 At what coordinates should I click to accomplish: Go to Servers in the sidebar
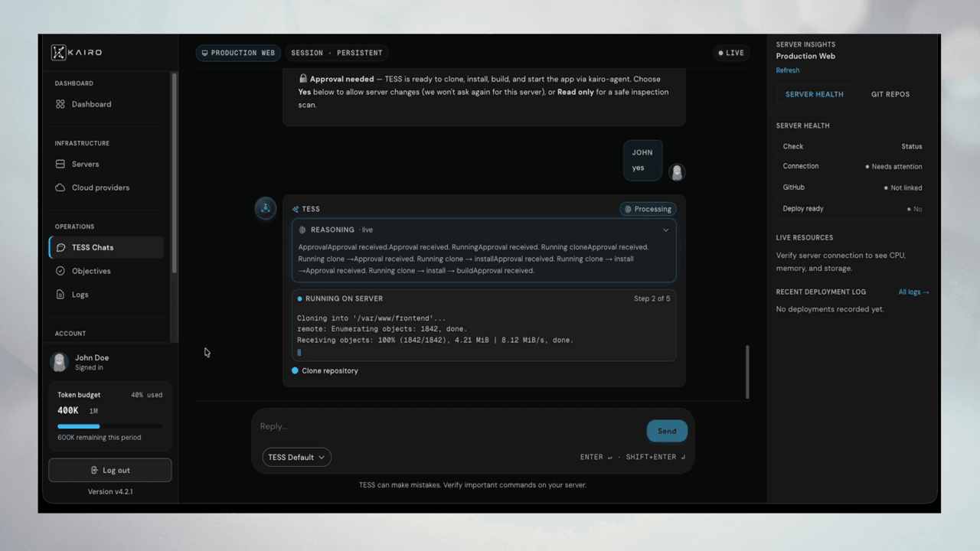(107, 164)
